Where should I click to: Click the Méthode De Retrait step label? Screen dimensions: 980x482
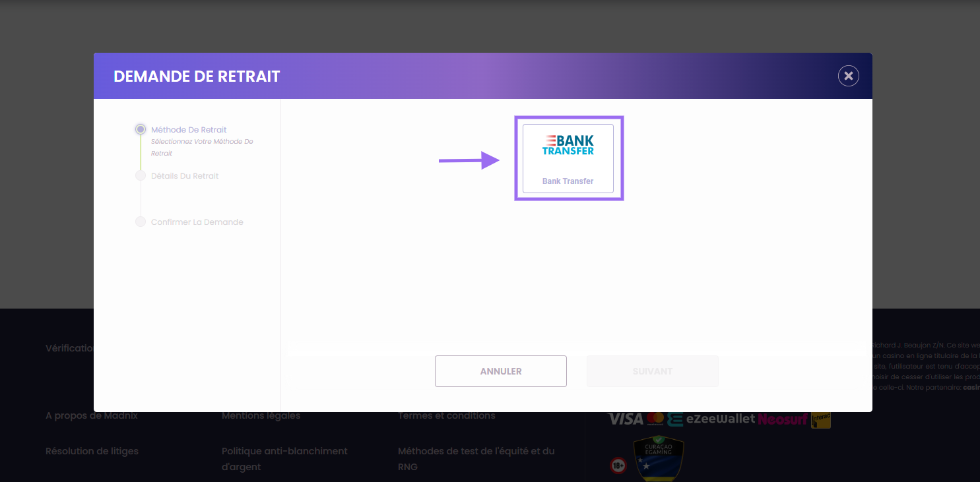(x=189, y=130)
